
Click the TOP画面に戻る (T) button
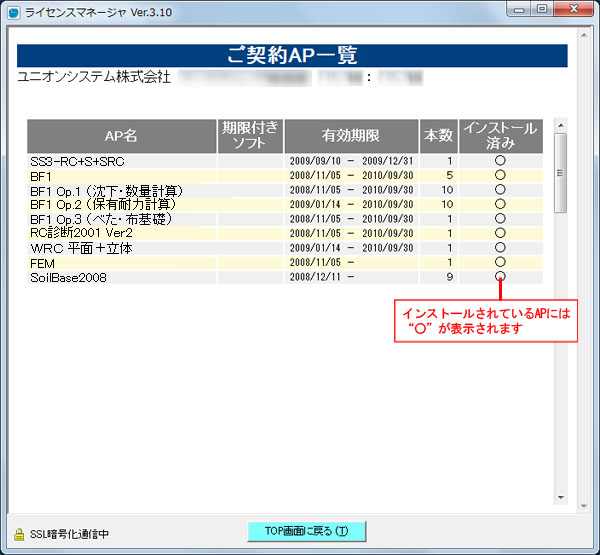[x=307, y=531]
